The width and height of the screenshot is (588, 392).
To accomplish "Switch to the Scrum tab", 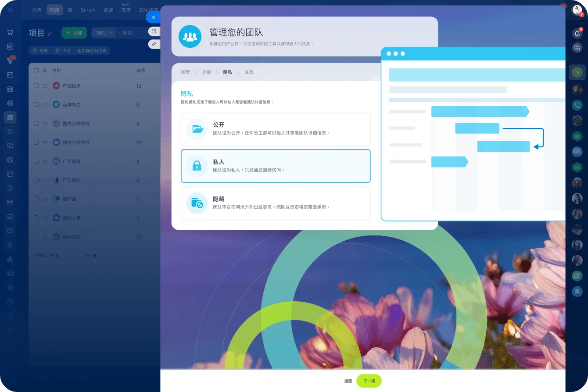I will (x=88, y=10).
